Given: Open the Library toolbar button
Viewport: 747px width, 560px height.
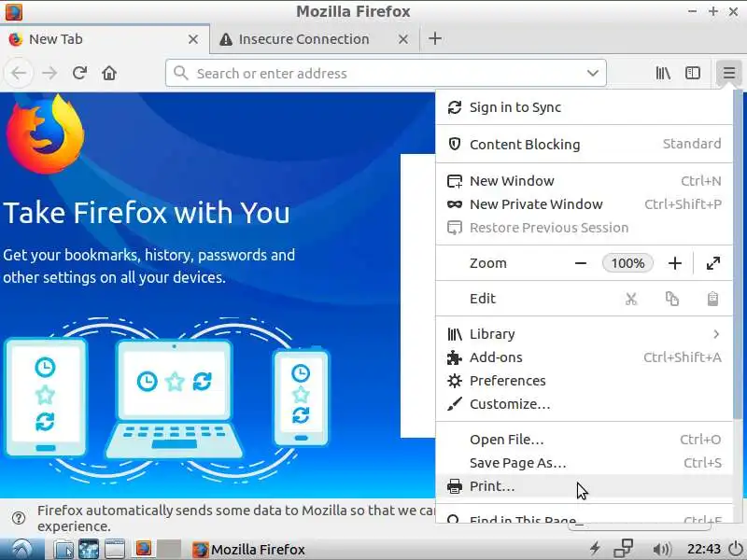Looking at the screenshot, I should [663, 73].
